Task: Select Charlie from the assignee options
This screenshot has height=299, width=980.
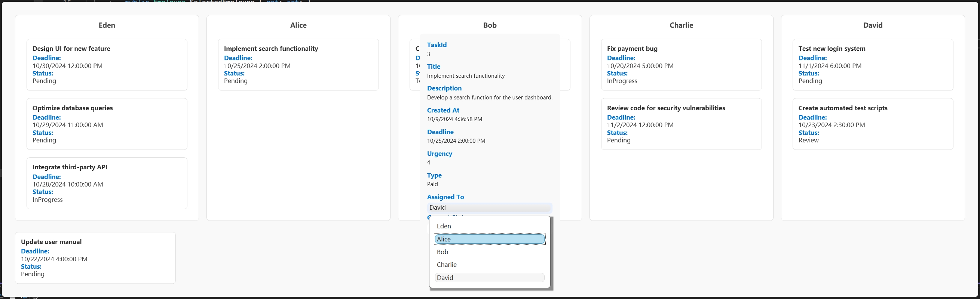Action: [x=489, y=265]
